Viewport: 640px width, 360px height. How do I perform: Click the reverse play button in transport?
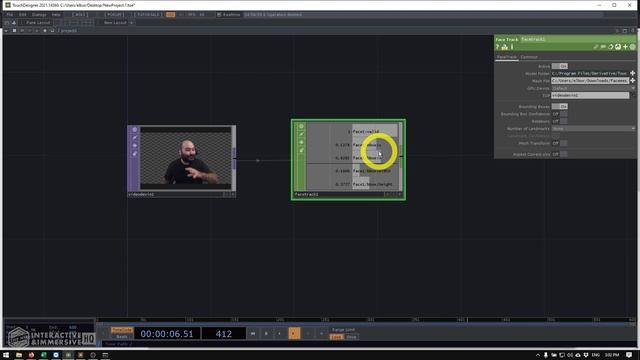tap(280, 333)
